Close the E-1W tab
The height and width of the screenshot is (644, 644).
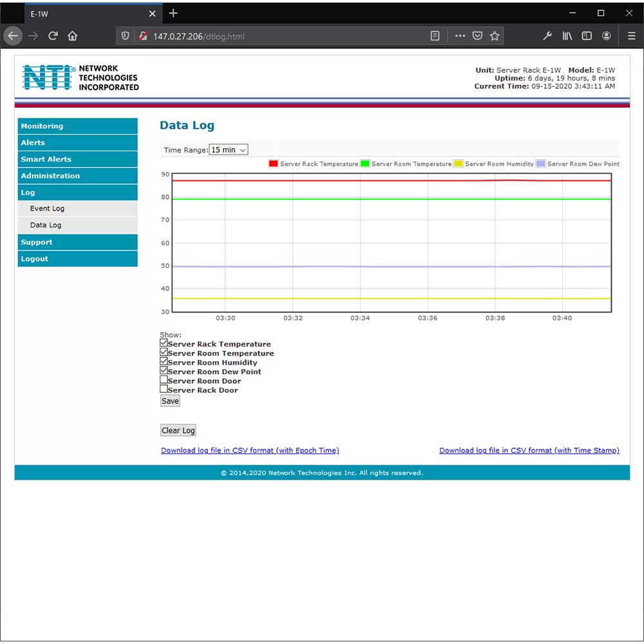153,14
